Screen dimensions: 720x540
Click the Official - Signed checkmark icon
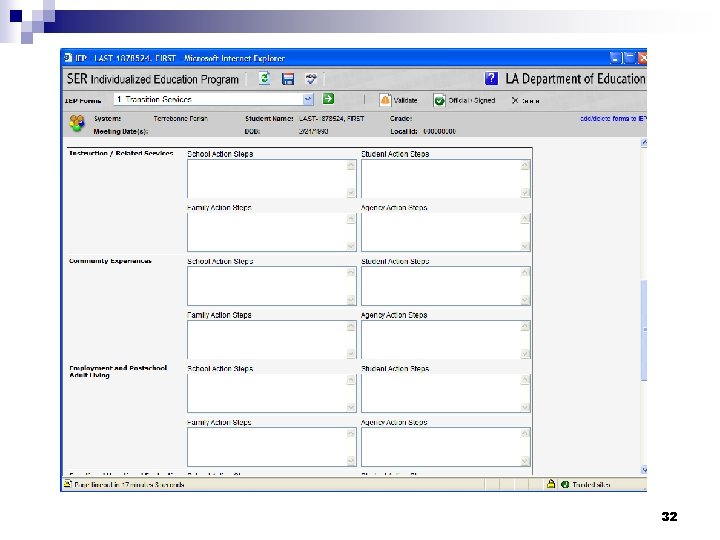pyautogui.click(x=439, y=101)
